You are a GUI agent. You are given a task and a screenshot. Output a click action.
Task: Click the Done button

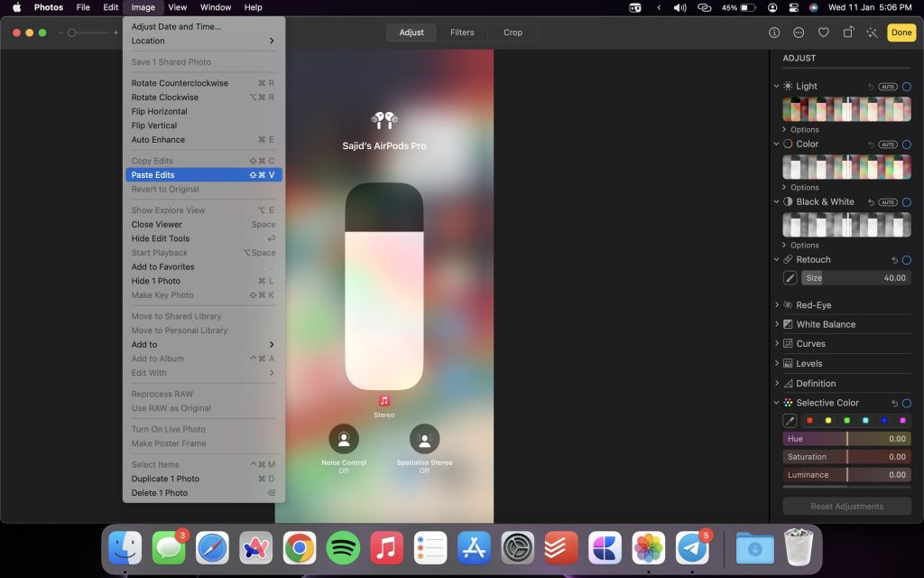tap(901, 31)
